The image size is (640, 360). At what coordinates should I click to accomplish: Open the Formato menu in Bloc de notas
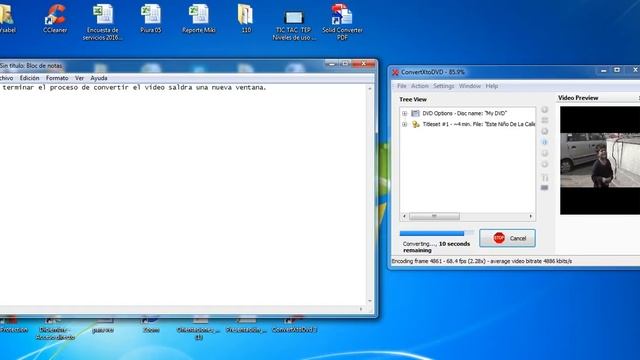tap(57, 78)
